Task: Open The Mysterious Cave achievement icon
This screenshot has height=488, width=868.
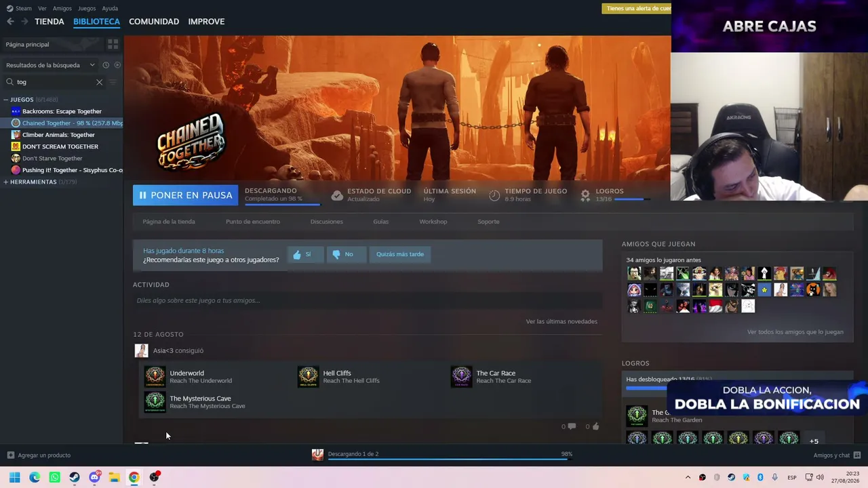Action: pos(155,402)
